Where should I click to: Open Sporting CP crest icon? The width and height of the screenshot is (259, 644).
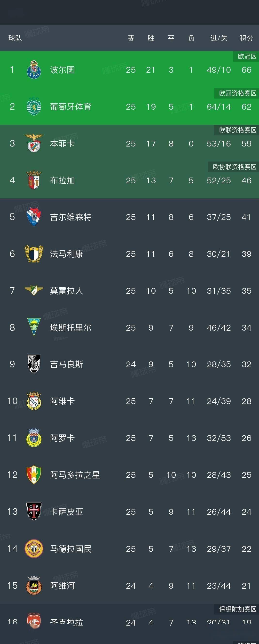coord(34,107)
